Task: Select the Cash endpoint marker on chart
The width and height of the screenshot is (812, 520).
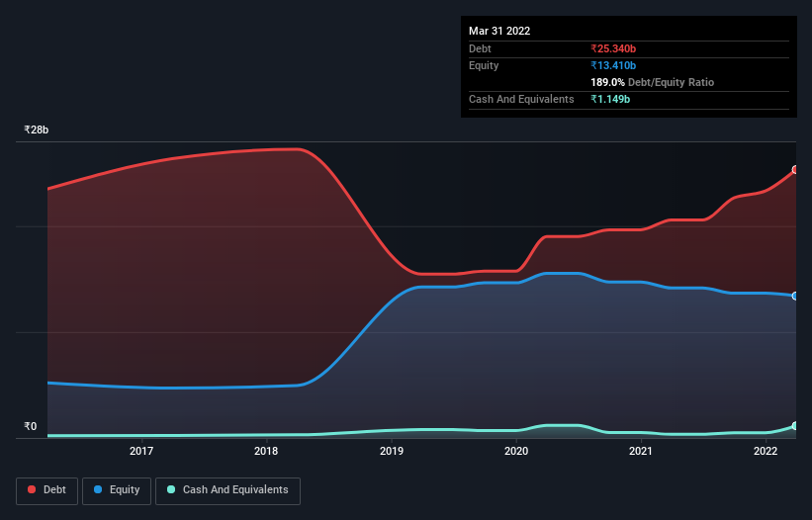Action: point(795,426)
